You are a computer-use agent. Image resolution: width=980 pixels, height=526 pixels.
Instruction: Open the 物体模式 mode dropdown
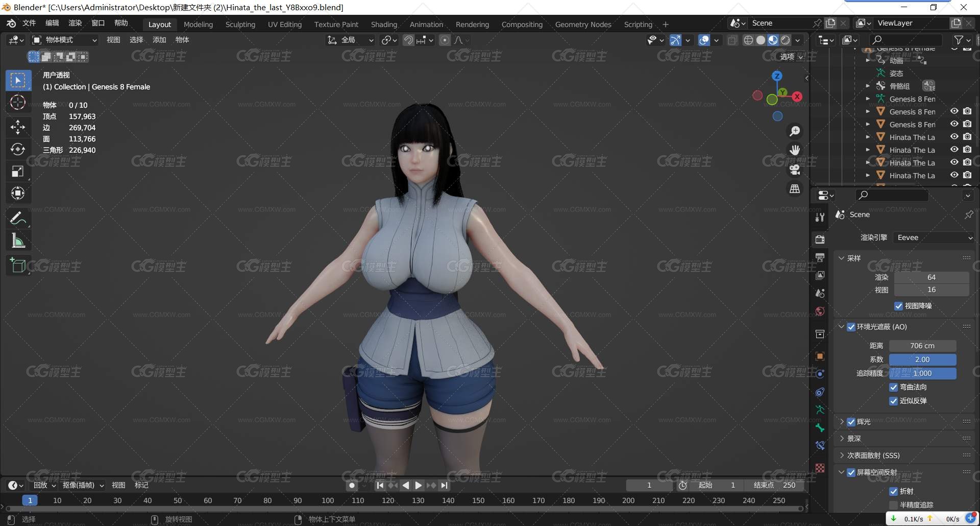point(64,40)
